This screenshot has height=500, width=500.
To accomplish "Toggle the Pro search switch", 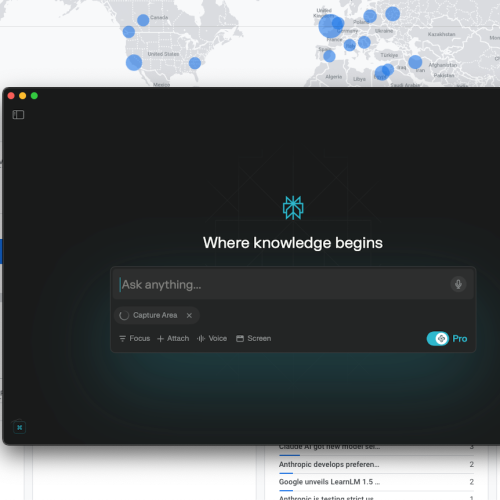I will tap(438, 339).
